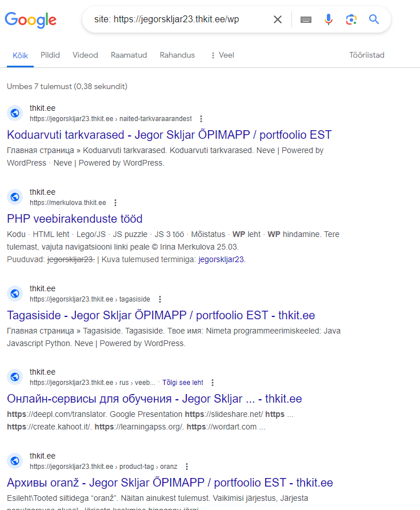Screen dimensions: 420x510
Task: Click the blue jegorskljar23 required term link
Action: (221, 259)
